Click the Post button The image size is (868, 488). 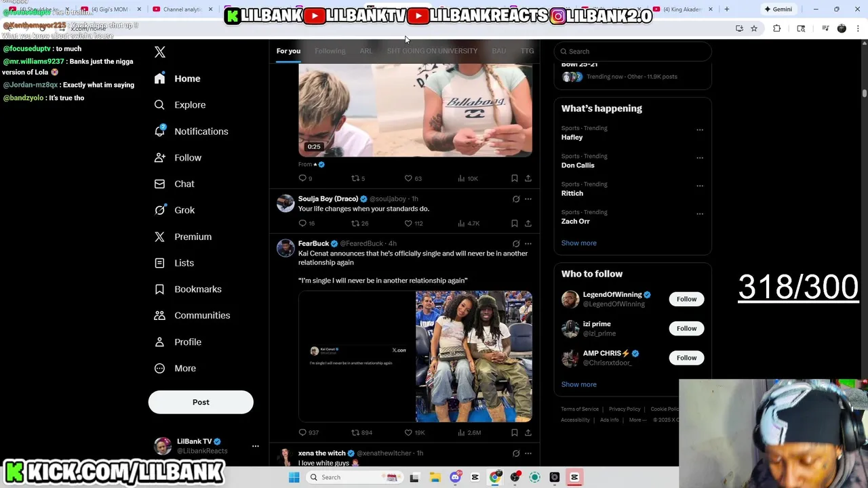pyautogui.click(x=201, y=402)
